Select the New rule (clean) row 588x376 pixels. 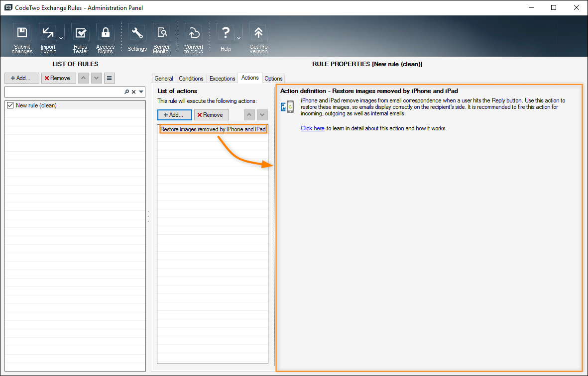(x=75, y=105)
